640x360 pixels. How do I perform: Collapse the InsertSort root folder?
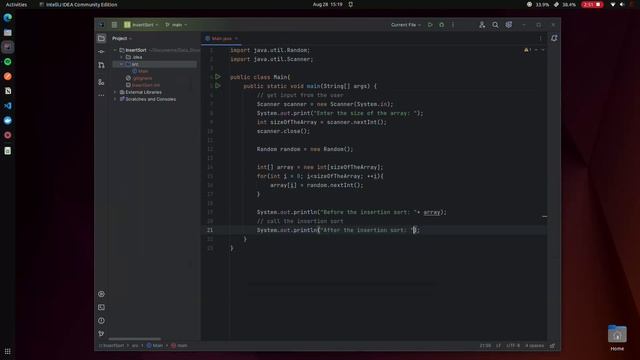pyautogui.click(x=115, y=50)
